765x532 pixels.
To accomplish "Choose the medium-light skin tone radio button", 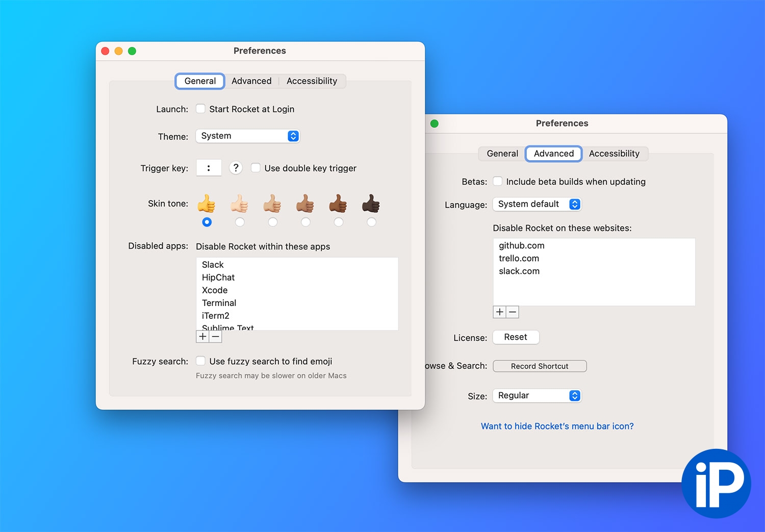I will (x=273, y=222).
